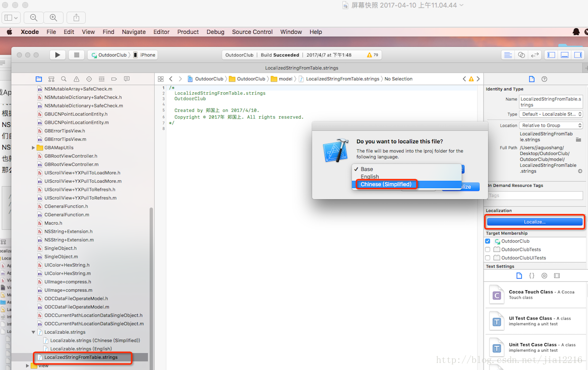Image resolution: width=588 pixels, height=370 pixels.
Task: Show the code snippet library
Action: [x=532, y=276]
